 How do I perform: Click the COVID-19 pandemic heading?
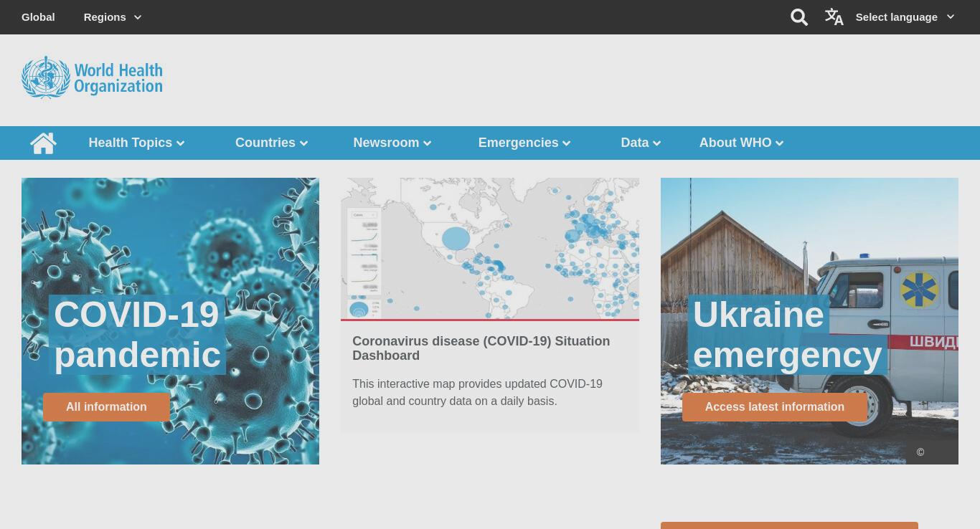tap(137, 335)
